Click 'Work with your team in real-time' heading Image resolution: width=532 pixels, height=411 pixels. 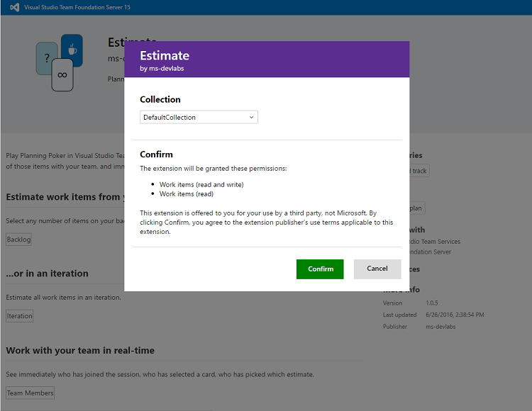(x=80, y=350)
